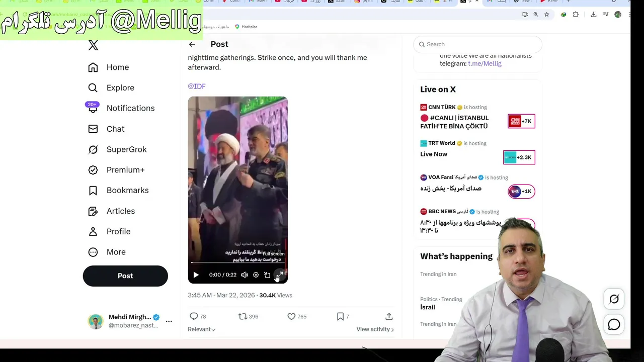Enter full screen video mode
The height and width of the screenshot is (362, 644).
pyautogui.click(x=279, y=275)
